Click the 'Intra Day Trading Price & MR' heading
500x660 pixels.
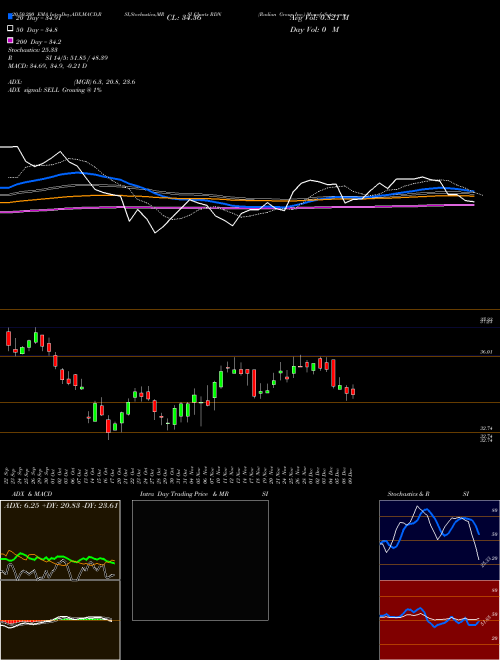coord(184,494)
